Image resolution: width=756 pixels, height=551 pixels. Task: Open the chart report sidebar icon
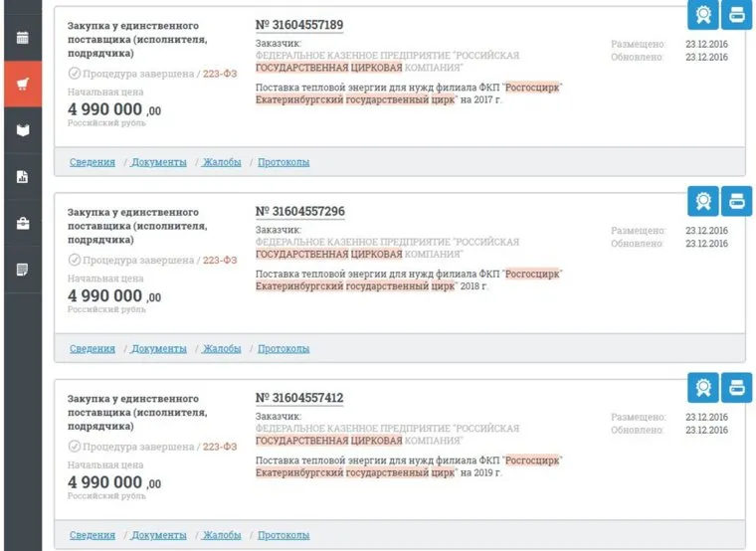(x=22, y=177)
